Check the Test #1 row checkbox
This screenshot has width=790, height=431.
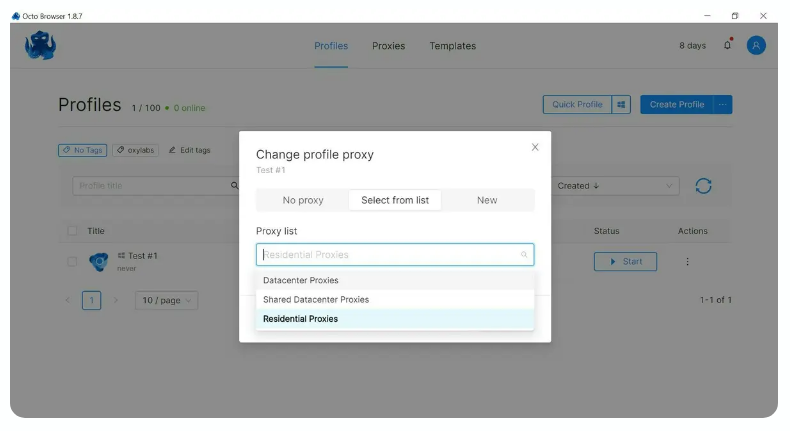pos(72,262)
